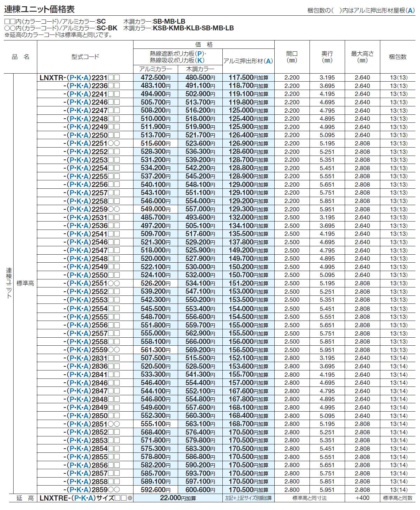Image resolution: width=420 pixels, height=510 pixels.
Task: Click the price 494,900円
Action: point(155,94)
